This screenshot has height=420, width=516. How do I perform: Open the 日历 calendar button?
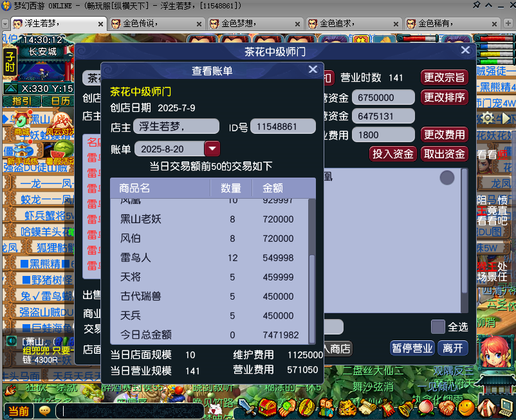click(60, 101)
